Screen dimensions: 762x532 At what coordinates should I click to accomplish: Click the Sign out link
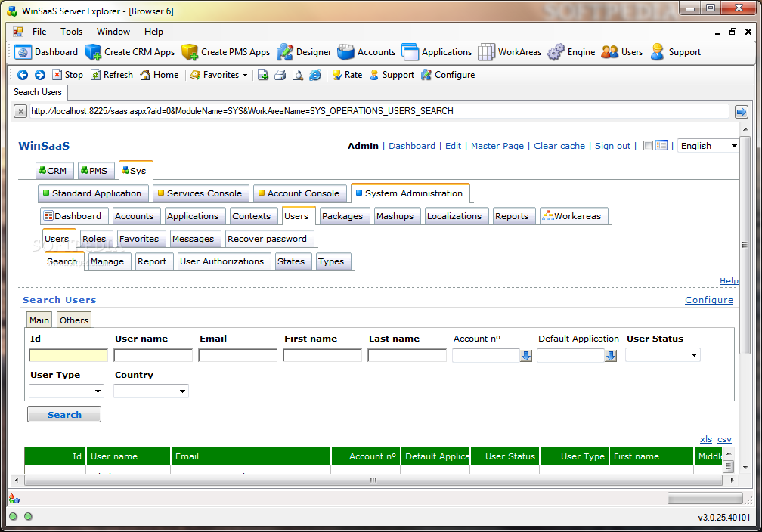pyautogui.click(x=612, y=146)
